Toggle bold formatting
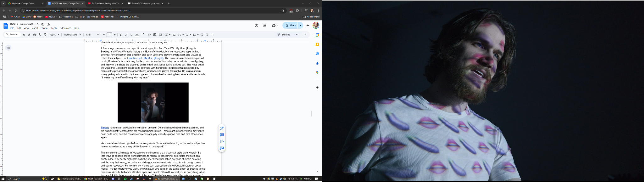 (121, 35)
